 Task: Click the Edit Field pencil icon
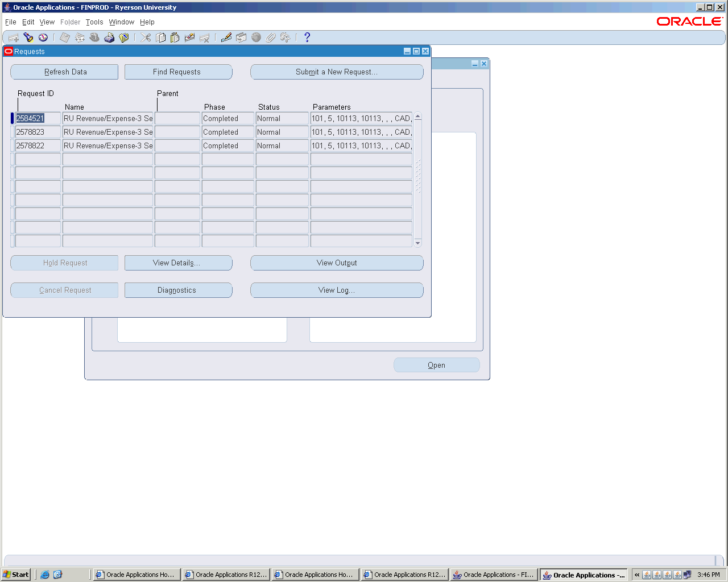point(226,38)
